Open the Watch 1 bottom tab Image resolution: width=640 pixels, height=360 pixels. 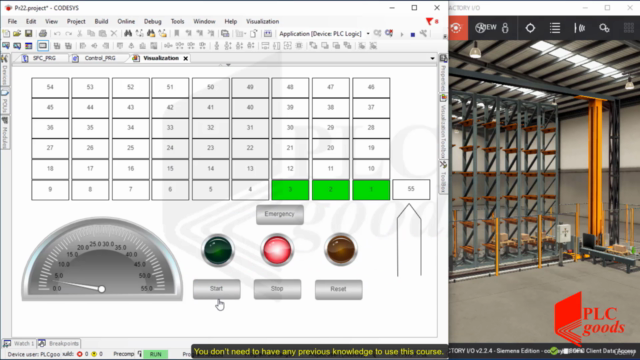(x=20, y=343)
